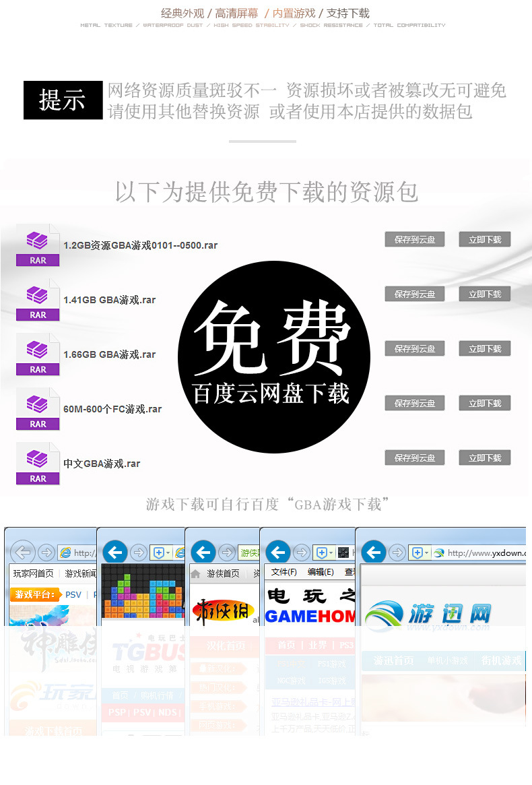Click the home icon next to 游侠首页
The height and width of the screenshot is (785, 532).
pos(196,573)
